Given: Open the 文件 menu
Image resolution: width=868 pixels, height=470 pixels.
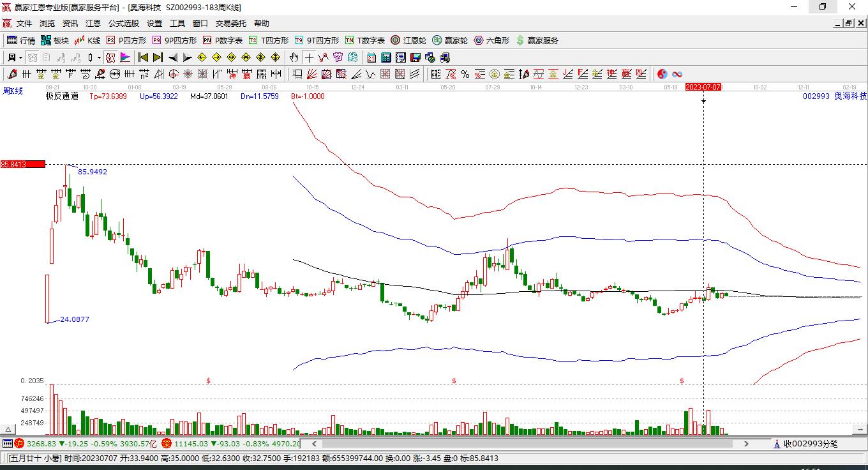Looking at the screenshot, I should tap(24, 24).
